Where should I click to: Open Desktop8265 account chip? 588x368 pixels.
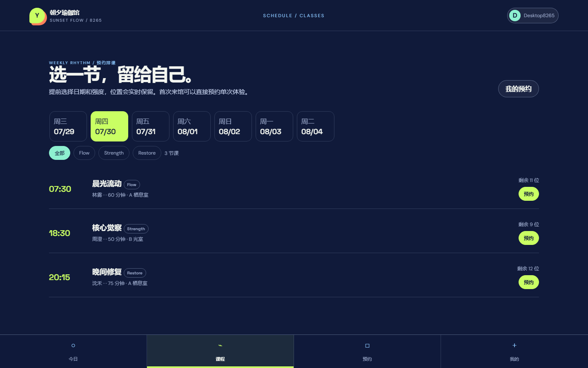tap(533, 16)
